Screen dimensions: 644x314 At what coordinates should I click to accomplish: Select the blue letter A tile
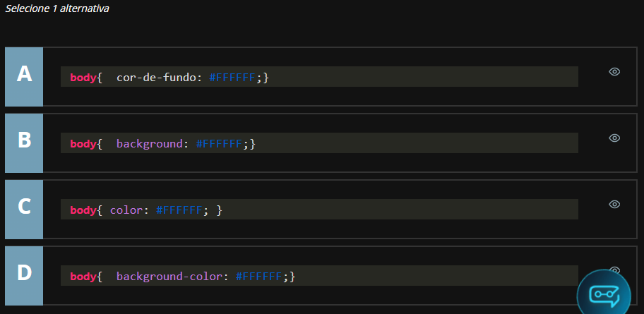pos(24,76)
